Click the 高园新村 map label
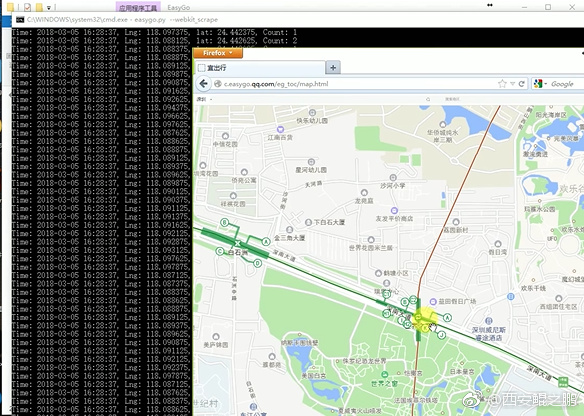The height and width of the screenshot is (416, 584). pyautogui.click(x=456, y=230)
